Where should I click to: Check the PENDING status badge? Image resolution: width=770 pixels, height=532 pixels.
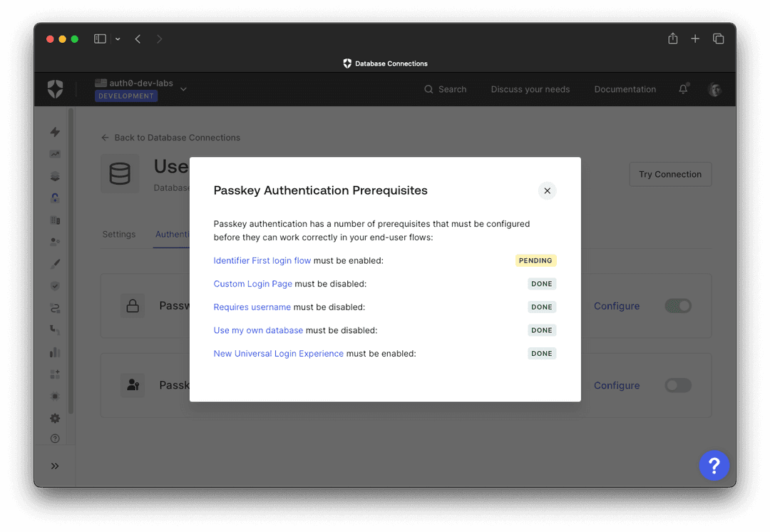click(x=535, y=260)
